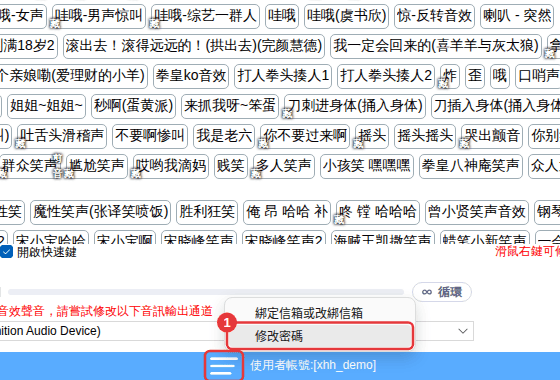Play the 喇叭 - 突然 sound
This screenshot has width=560, height=380.
coord(518,16)
